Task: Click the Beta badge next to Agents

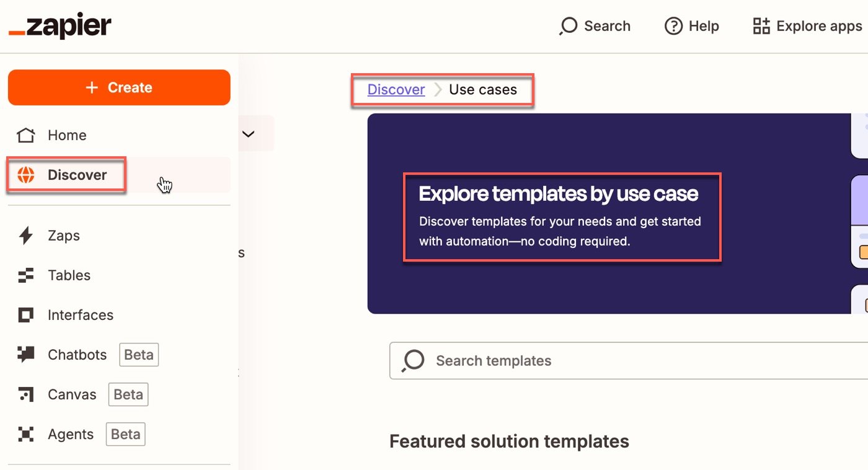Action: [x=126, y=434]
